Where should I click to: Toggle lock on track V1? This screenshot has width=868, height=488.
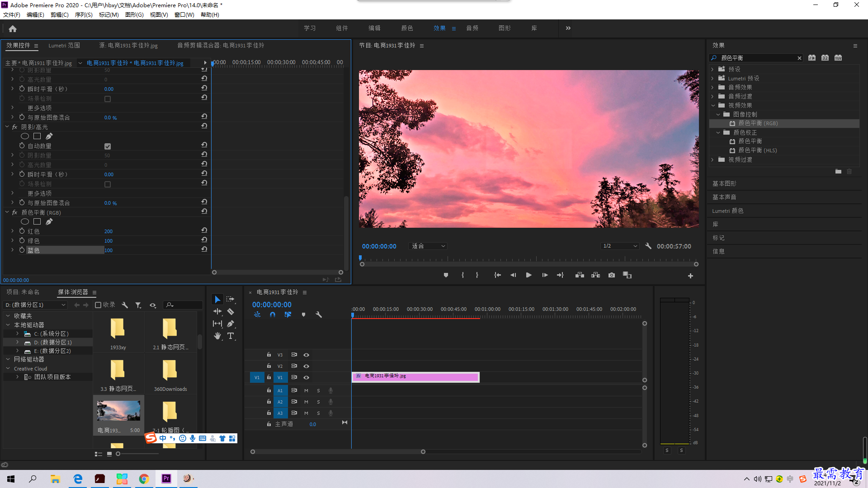[x=269, y=377]
